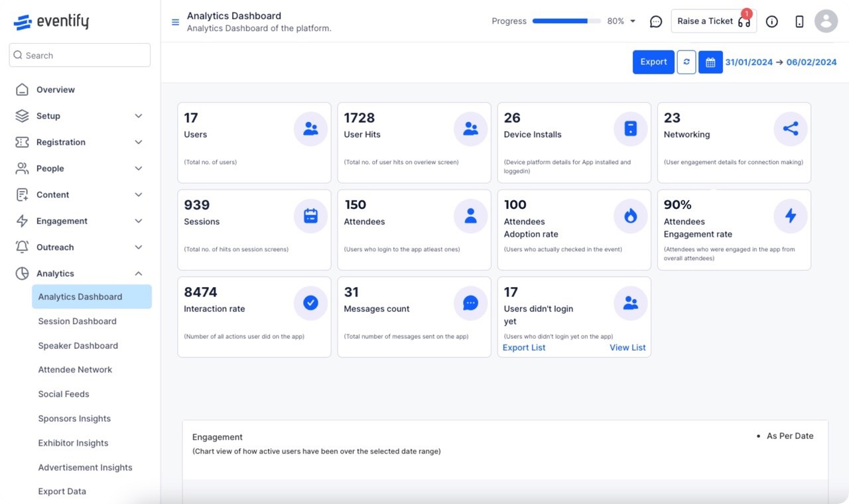Go to Sponsors Insights in sidebar
849x504 pixels.
74,418
